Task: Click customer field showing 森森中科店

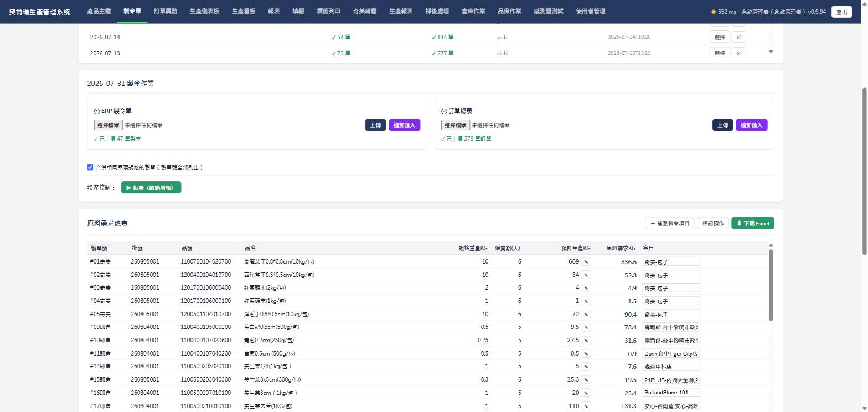Action: pyautogui.click(x=671, y=366)
